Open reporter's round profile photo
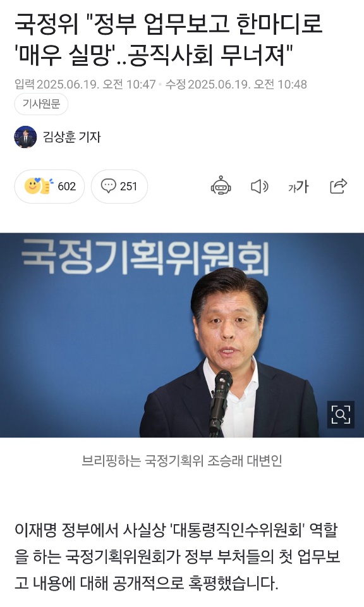This screenshot has width=364, height=607. click(25, 137)
